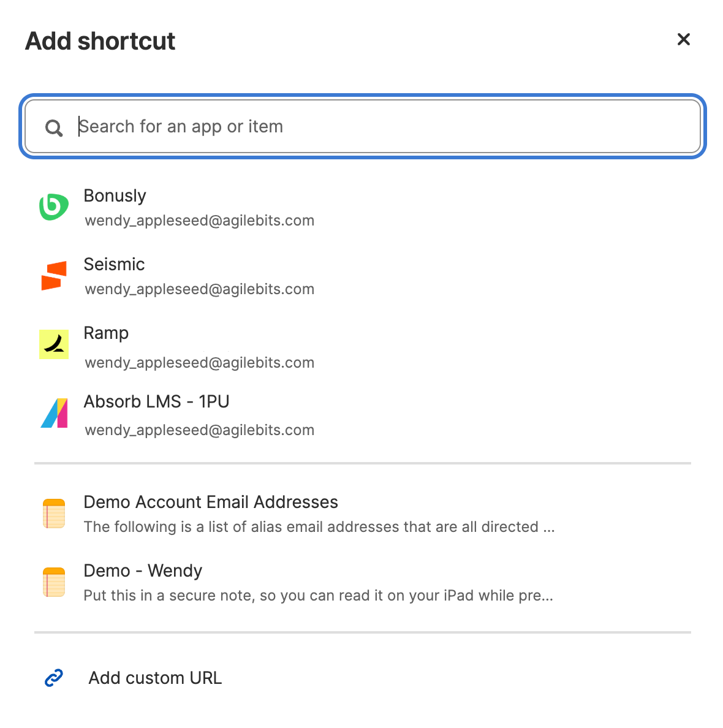Select the Demo - Wendy secure note
The width and height of the screenshot is (723, 728).
click(x=143, y=571)
